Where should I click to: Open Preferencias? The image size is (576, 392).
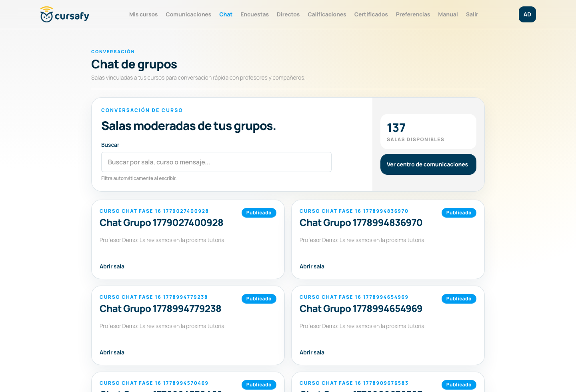tap(413, 14)
